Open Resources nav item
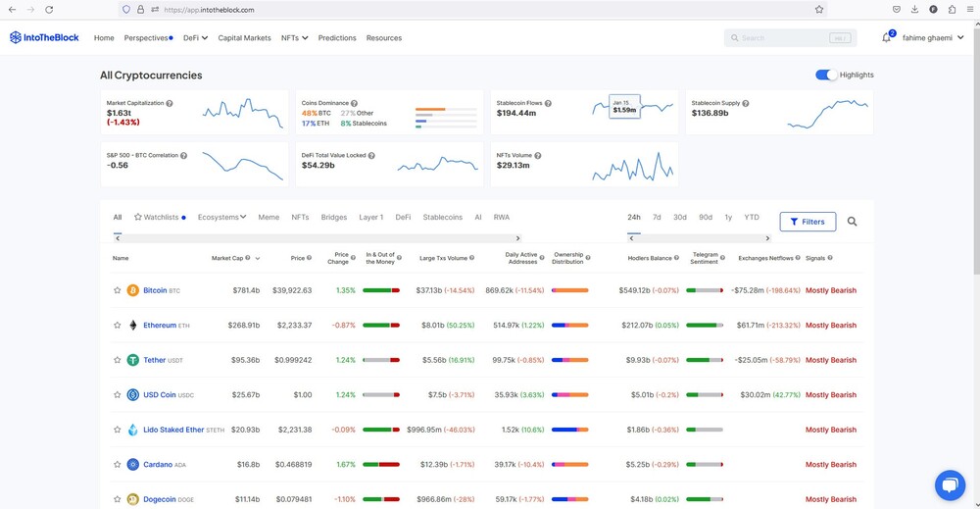980x509 pixels. click(384, 38)
